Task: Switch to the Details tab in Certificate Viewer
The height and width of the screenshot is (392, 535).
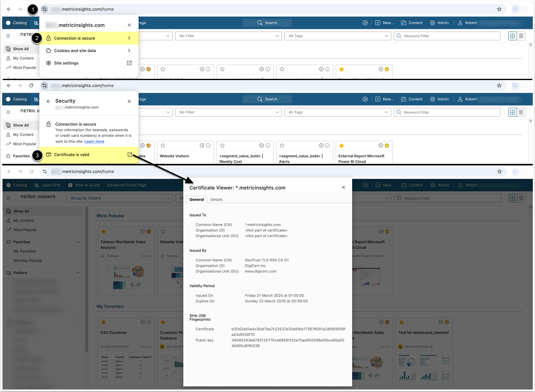Action: (x=217, y=200)
